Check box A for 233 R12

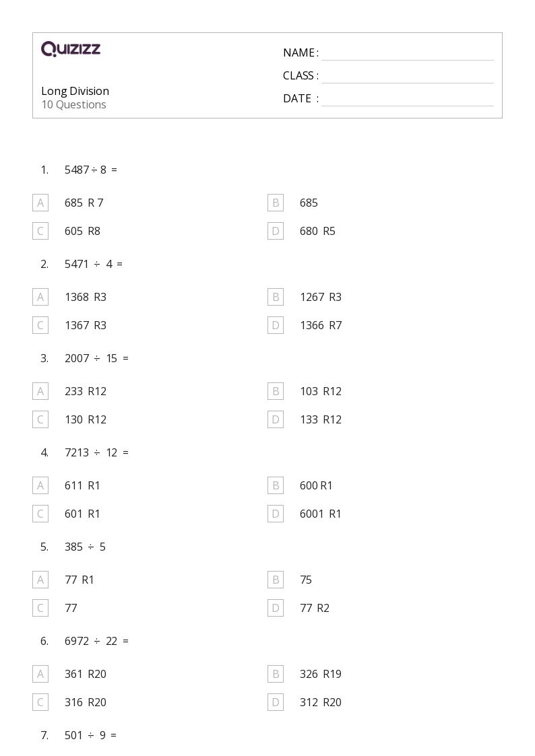point(40,391)
